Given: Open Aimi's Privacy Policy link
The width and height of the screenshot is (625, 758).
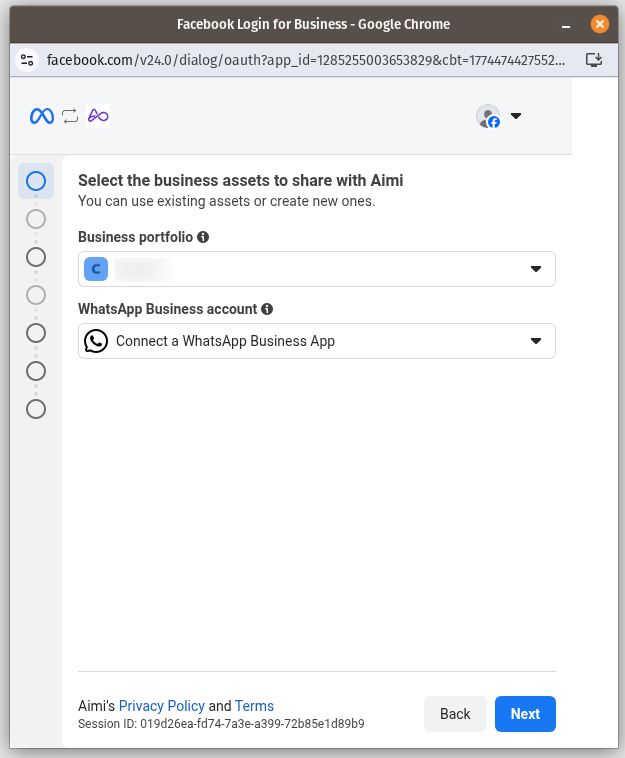Looking at the screenshot, I should click(162, 706).
